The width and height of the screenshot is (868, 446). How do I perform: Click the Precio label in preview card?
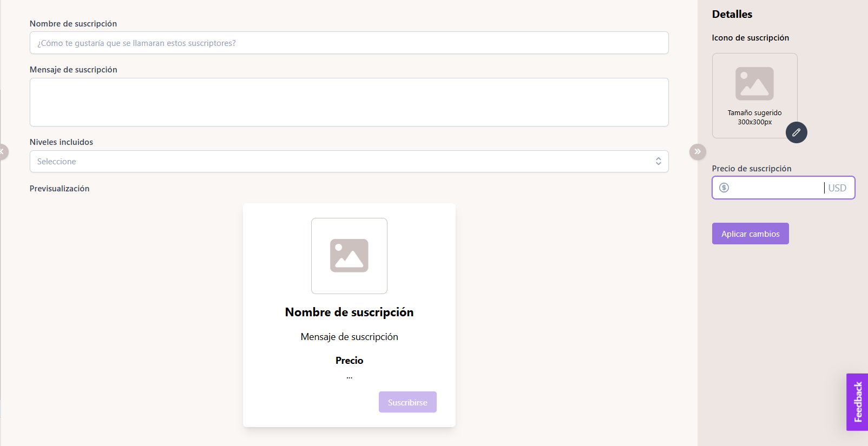(349, 361)
